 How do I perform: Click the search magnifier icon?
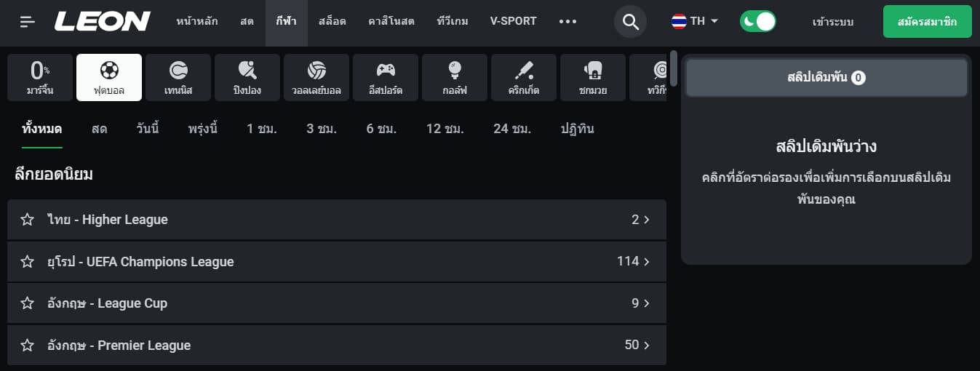click(631, 22)
